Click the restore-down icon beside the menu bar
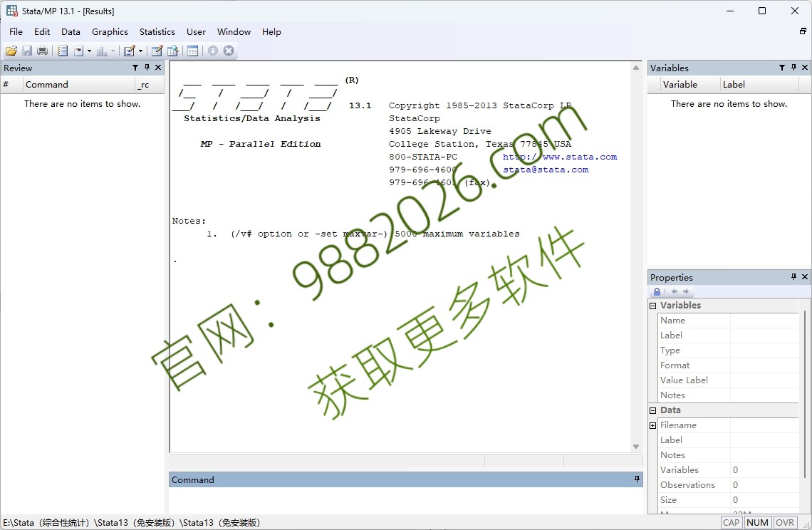The image size is (812, 530). 803,31
